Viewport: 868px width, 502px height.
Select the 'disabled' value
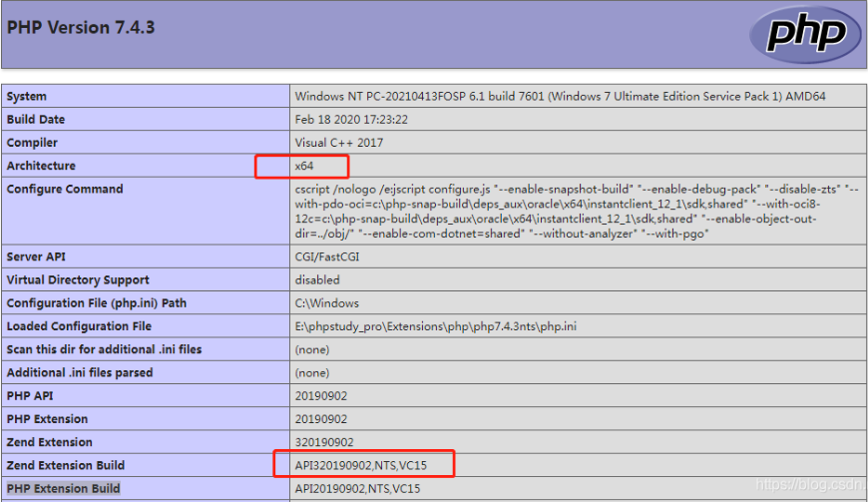(317, 280)
